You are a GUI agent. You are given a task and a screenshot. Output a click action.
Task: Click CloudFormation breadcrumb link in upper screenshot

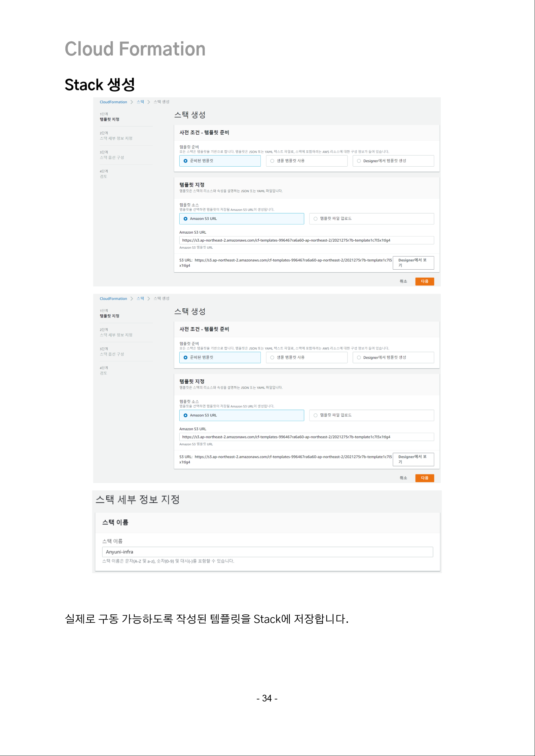(113, 102)
